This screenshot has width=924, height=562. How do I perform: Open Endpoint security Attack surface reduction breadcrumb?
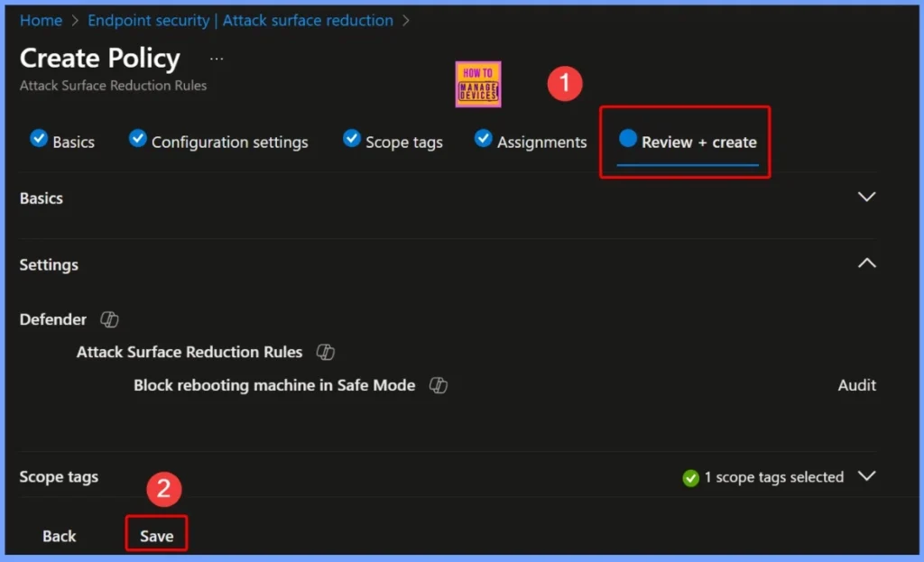coord(240,20)
